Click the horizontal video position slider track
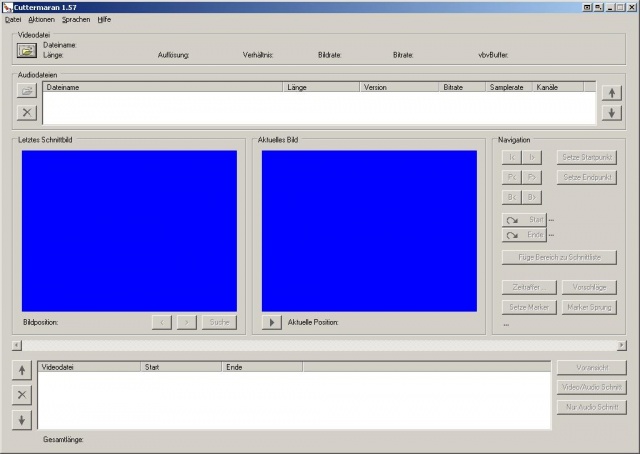640x454 pixels. pyautogui.click(x=320, y=345)
